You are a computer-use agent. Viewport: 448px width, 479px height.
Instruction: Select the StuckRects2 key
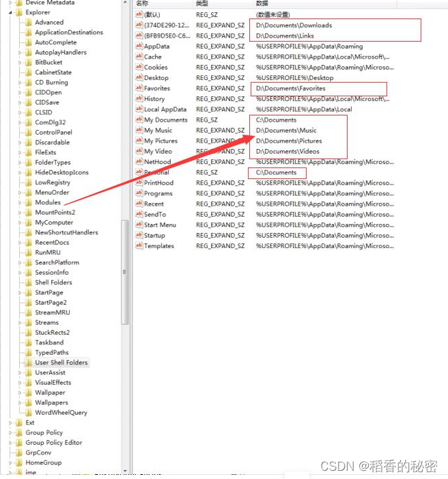[52, 332]
